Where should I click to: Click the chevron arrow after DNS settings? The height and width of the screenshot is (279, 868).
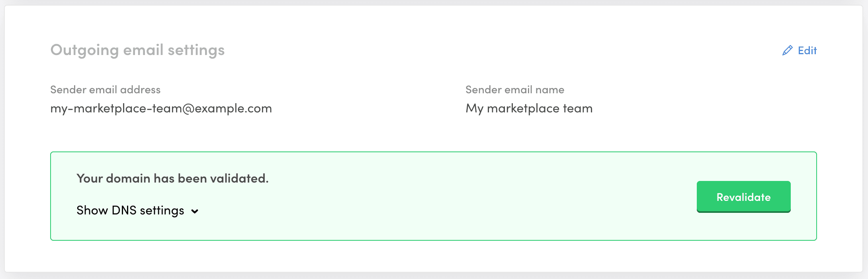pyautogui.click(x=195, y=211)
